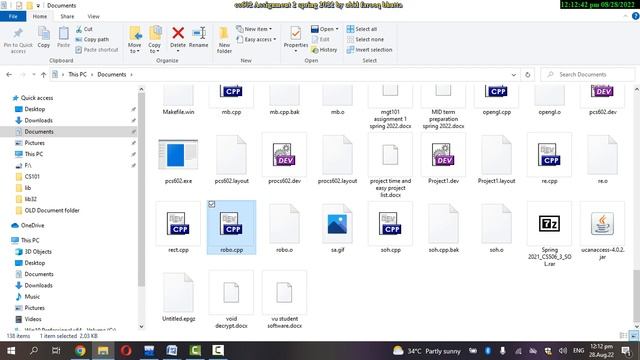Open Google Chrome from taskbar
This screenshot has height=360, width=640.
pyautogui.click(x=80, y=351)
